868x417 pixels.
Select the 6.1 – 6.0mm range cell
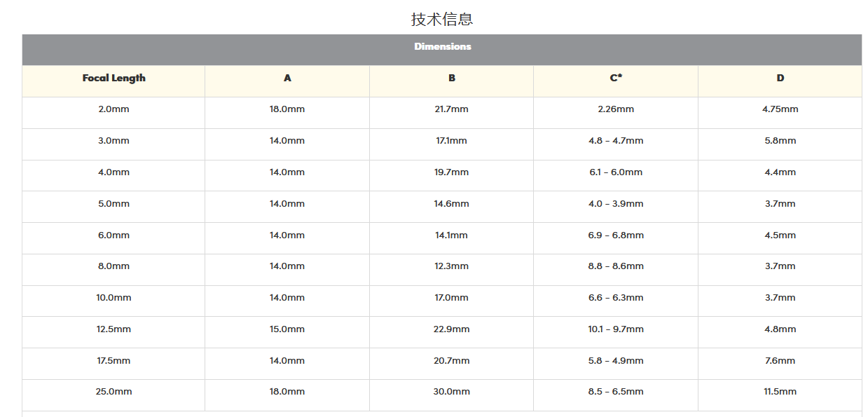coord(615,172)
